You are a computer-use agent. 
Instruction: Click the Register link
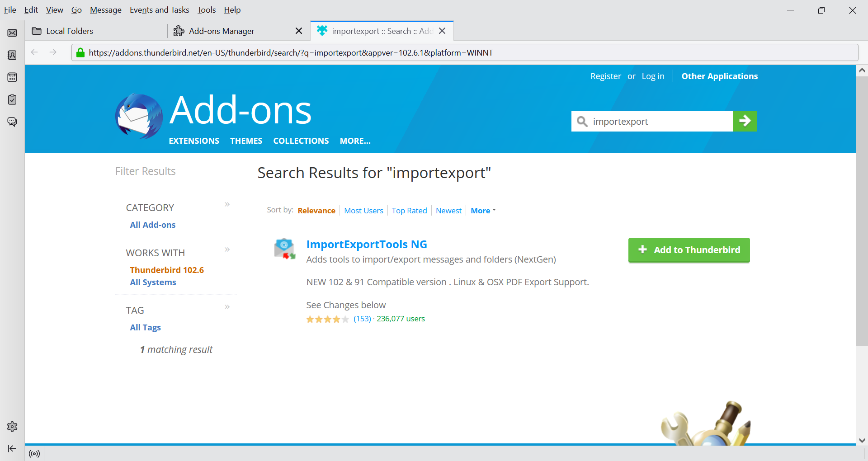click(x=605, y=76)
